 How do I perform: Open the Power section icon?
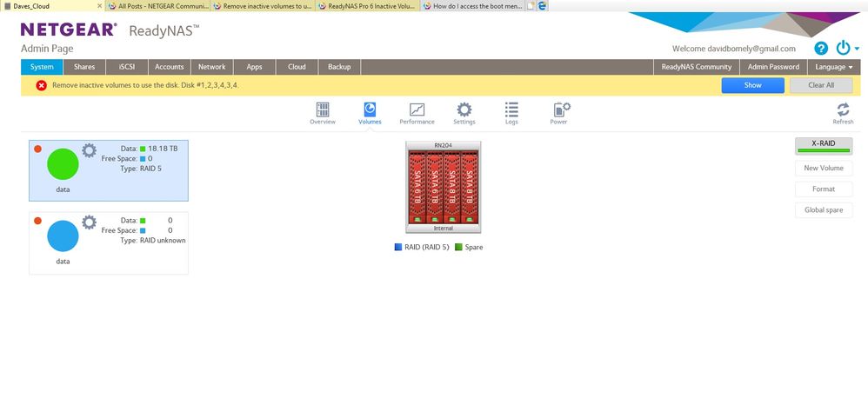pyautogui.click(x=561, y=109)
